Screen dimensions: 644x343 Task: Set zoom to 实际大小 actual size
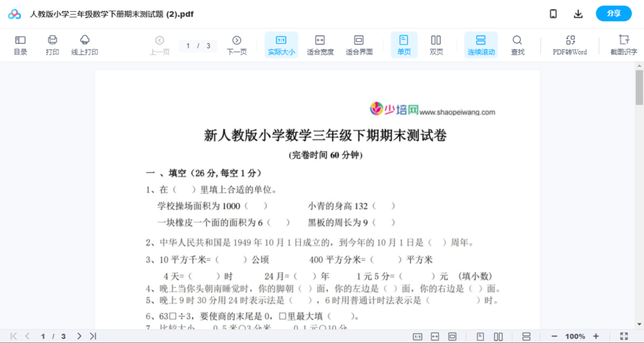pyautogui.click(x=281, y=45)
